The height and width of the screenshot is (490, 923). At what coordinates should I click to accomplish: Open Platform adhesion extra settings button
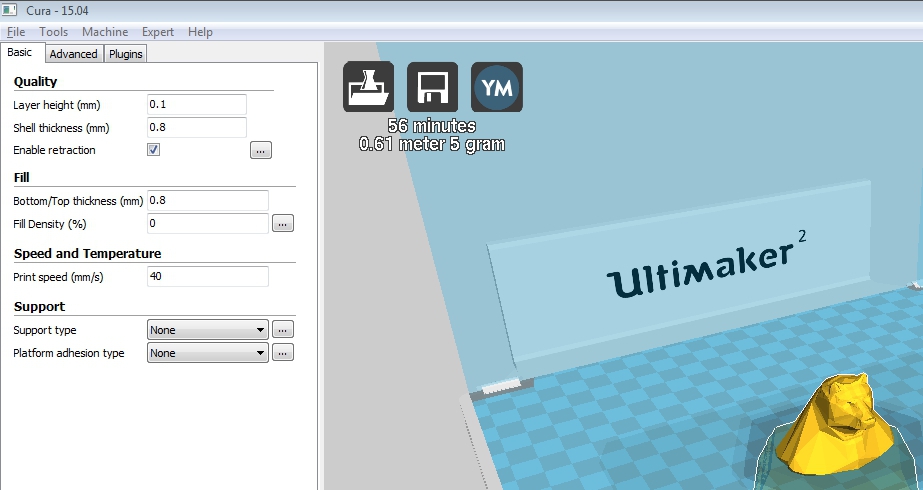(x=283, y=353)
